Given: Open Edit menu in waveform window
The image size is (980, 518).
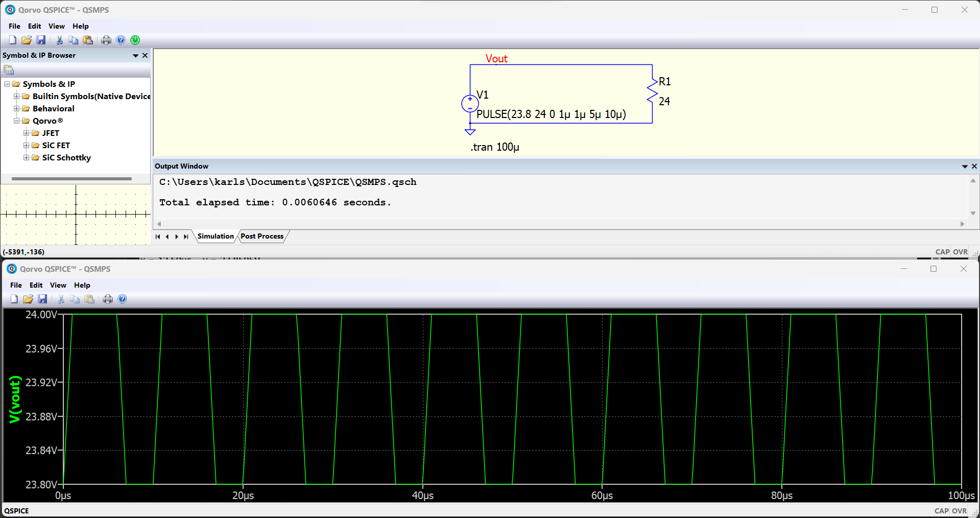Looking at the screenshot, I should pyautogui.click(x=36, y=285).
